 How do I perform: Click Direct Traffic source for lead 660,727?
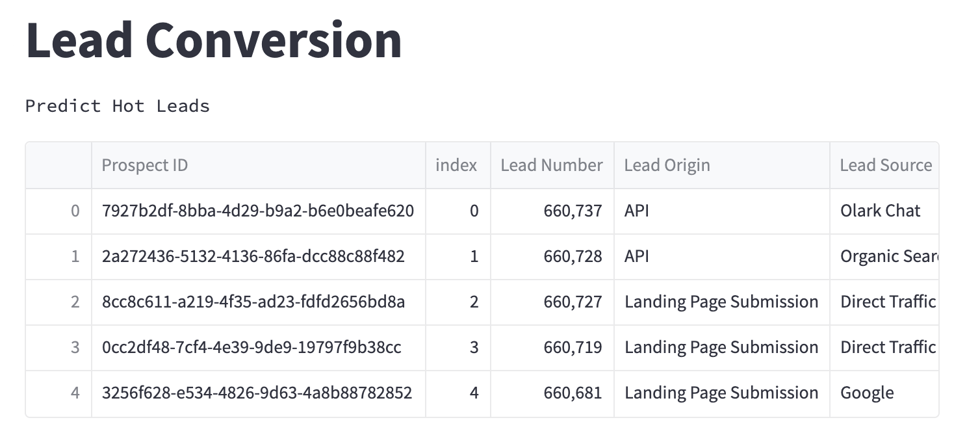[x=884, y=302]
